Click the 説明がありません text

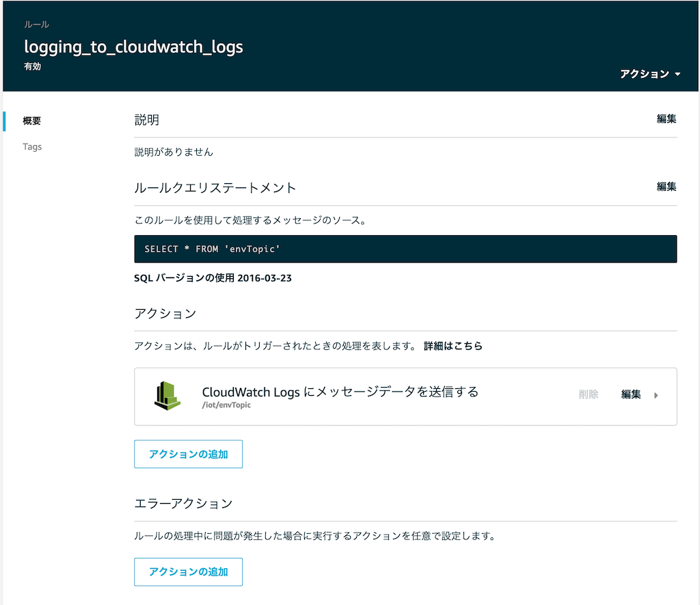(174, 152)
